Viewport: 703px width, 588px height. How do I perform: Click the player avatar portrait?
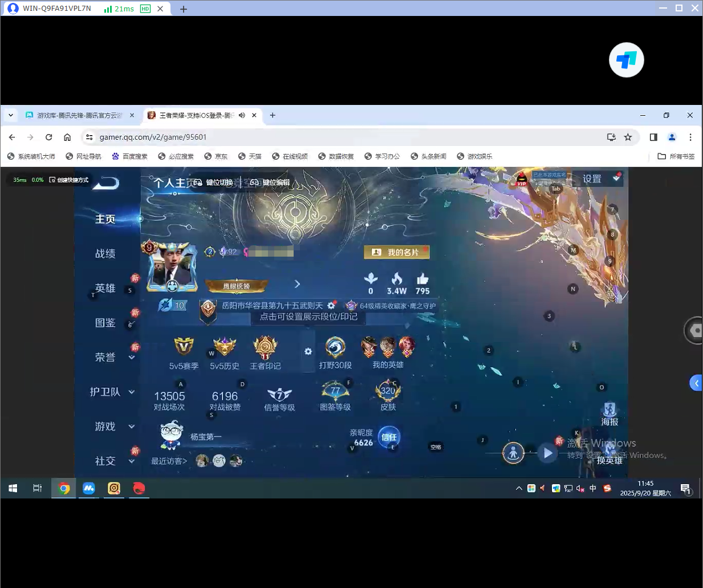tap(172, 268)
